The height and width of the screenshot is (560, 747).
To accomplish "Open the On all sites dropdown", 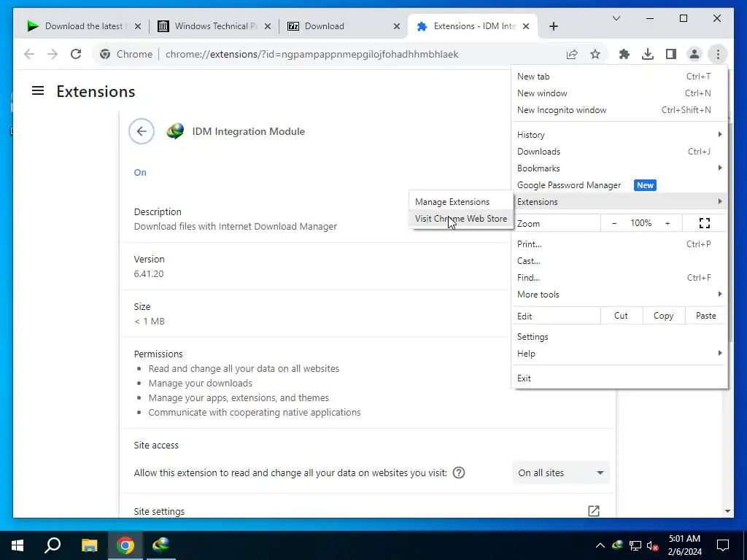I will 561,472.
